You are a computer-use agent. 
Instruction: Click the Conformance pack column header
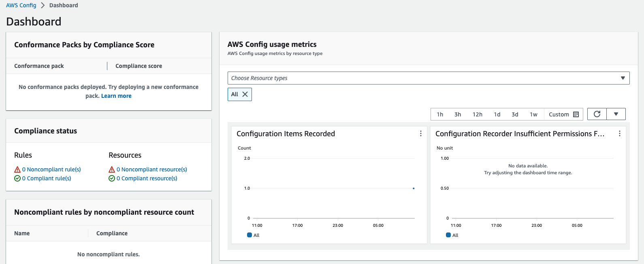pos(39,66)
